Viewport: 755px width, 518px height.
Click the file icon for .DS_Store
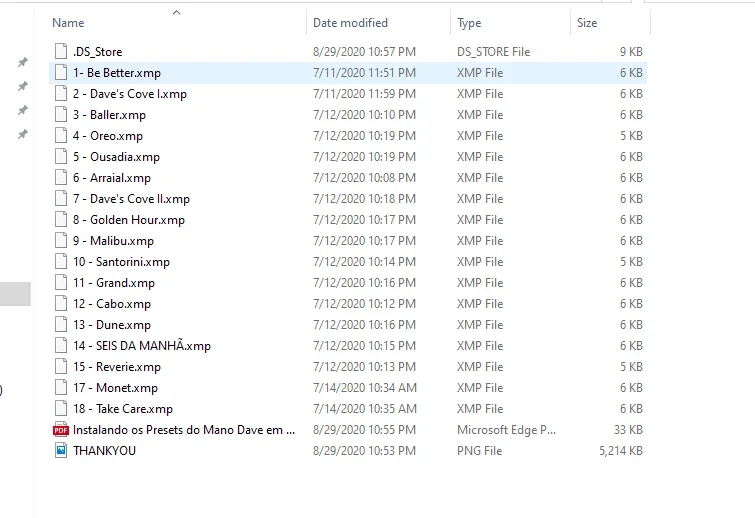[x=61, y=51]
